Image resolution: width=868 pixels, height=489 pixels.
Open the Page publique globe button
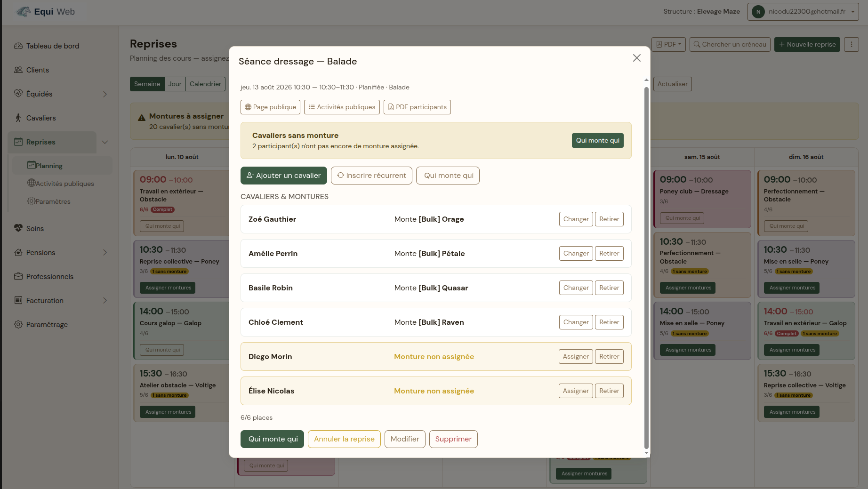271,107
